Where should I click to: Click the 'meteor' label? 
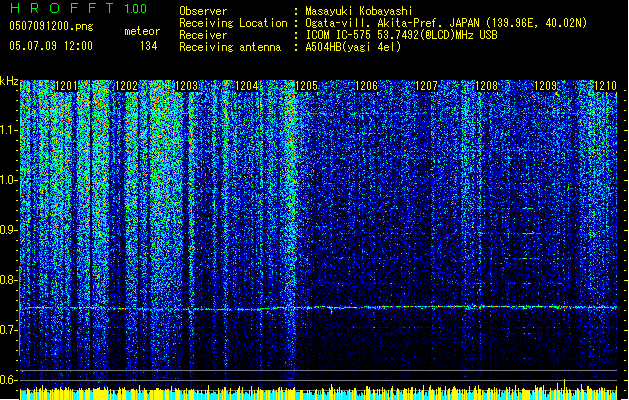pyautogui.click(x=142, y=31)
